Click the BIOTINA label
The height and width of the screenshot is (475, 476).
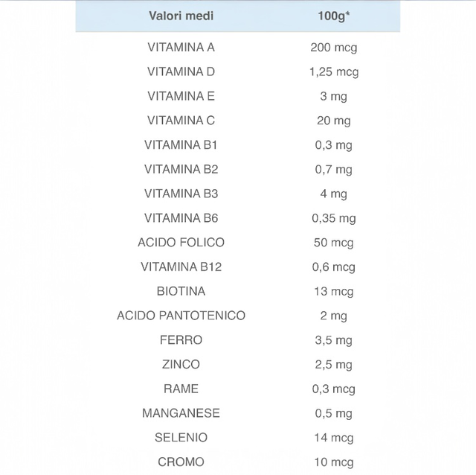pos(181,291)
